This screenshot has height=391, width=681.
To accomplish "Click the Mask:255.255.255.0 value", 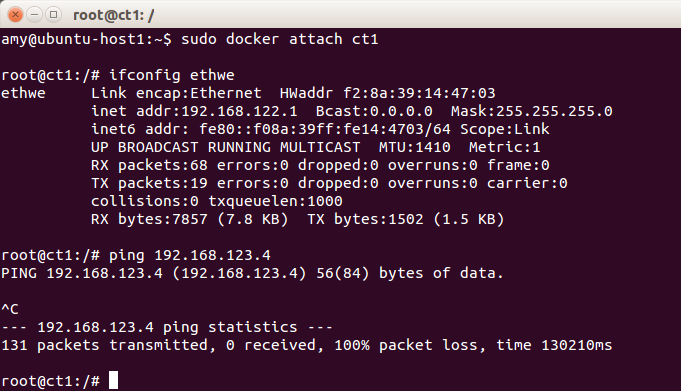I will click(532, 111).
